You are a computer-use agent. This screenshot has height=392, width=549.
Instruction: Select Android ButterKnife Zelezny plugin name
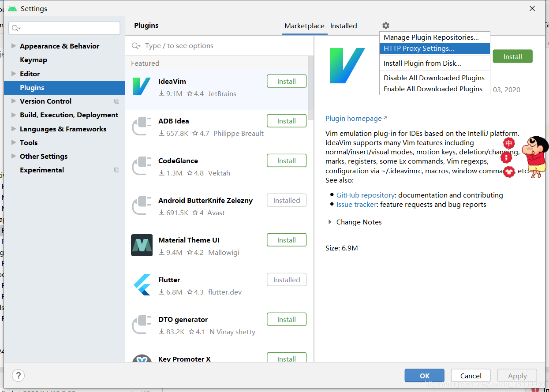coord(205,200)
